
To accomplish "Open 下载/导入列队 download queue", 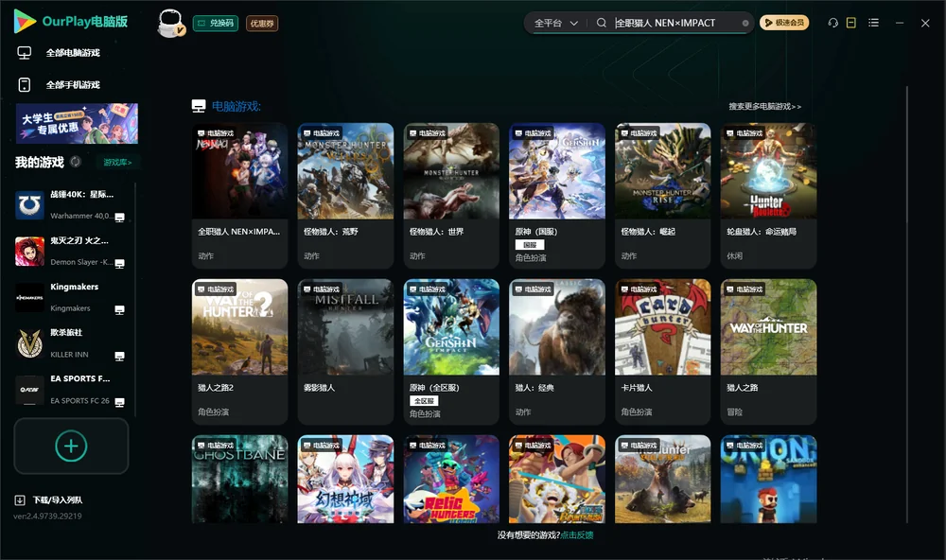I will [48, 499].
